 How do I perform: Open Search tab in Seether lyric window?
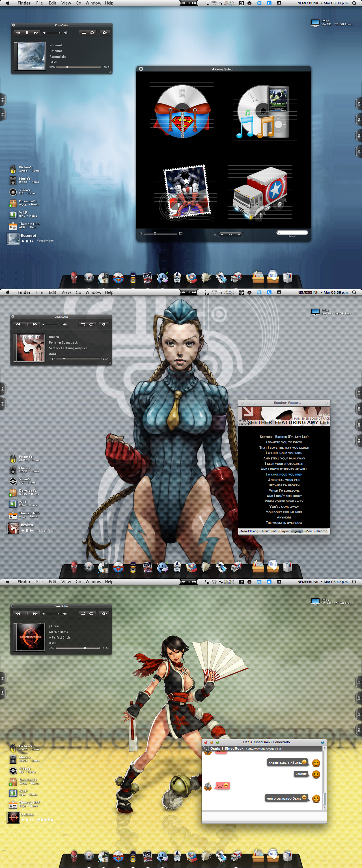pos(322,531)
